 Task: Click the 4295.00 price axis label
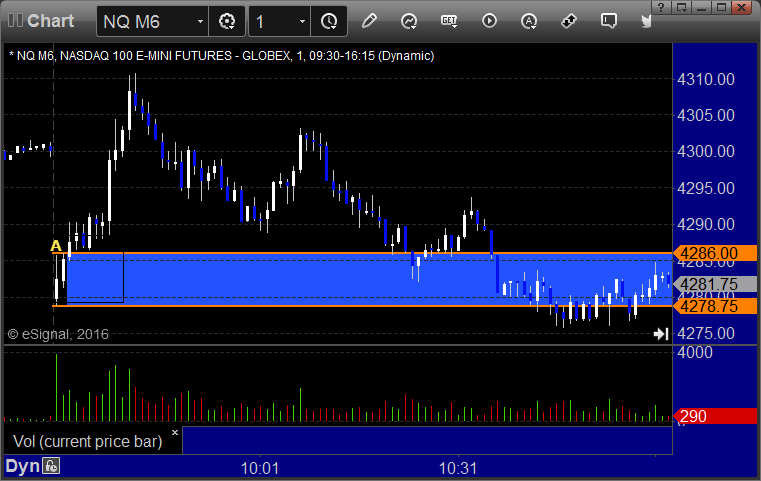tap(706, 188)
